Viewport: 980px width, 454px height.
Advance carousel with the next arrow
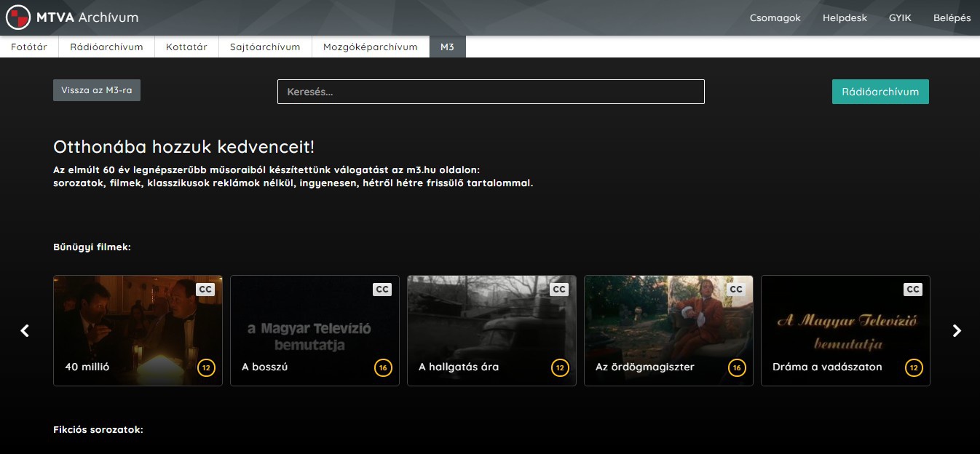(957, 331)
